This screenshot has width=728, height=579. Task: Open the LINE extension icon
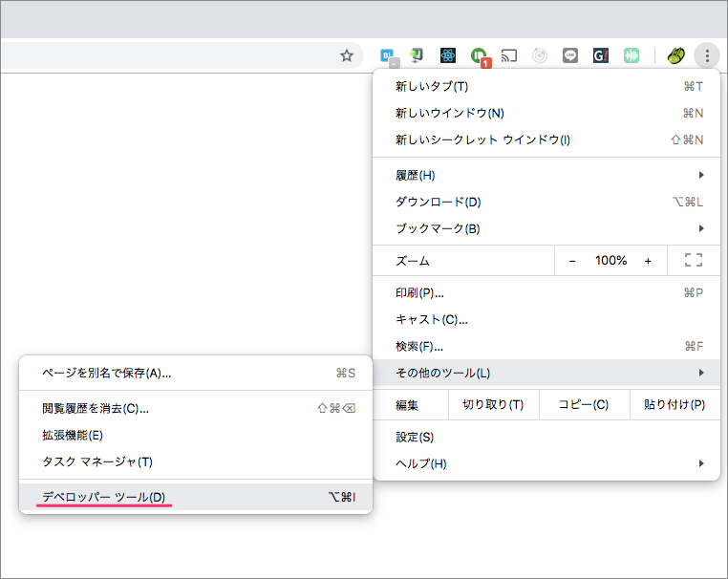tap(570, 55)
